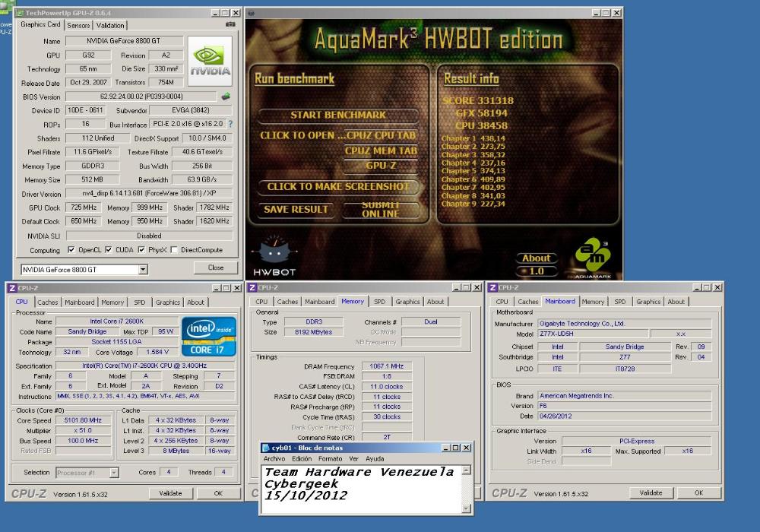Click START BENCHMARK in AquaMark
Image resolution: width=760 pixels, height=532 pixels.
(x=338, y=116)
